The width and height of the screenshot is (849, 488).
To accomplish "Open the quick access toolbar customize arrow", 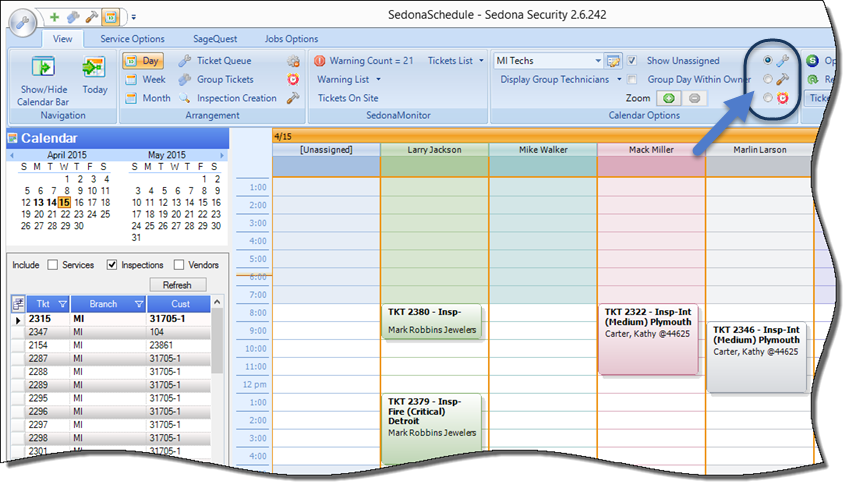I will coord(134,17).
